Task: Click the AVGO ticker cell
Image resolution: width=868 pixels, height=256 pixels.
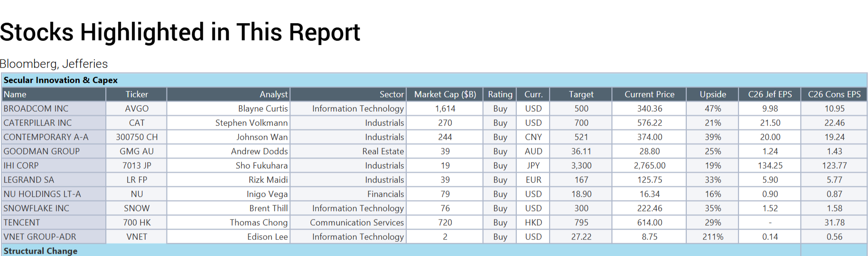Action: click(x=137, y=109)
